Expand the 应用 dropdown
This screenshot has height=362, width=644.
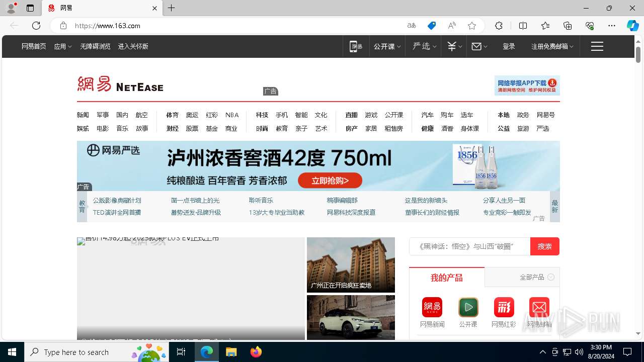click(x=63, y=46)
